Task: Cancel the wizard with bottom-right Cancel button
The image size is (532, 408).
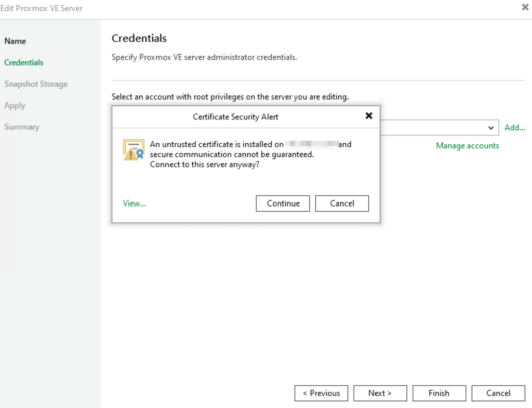Action: (498, 393)
